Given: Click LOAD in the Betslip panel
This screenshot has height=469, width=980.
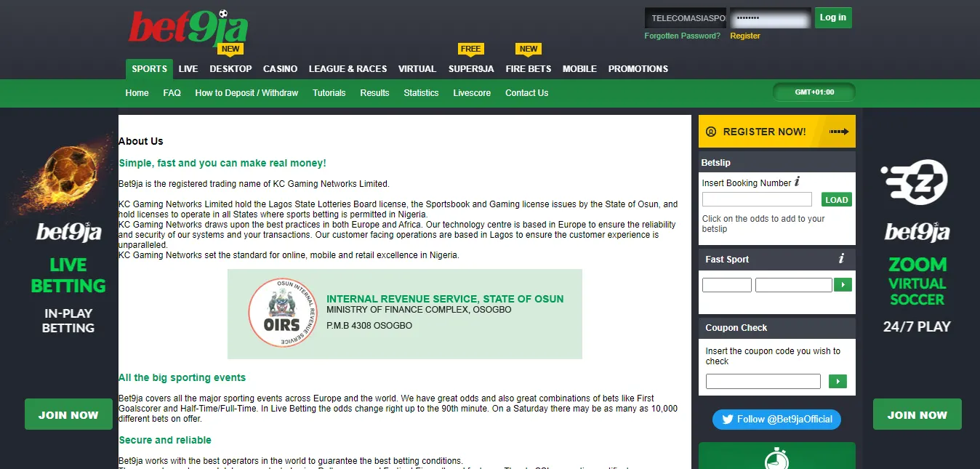Looking at the screenshot, I should coord(836,199).
